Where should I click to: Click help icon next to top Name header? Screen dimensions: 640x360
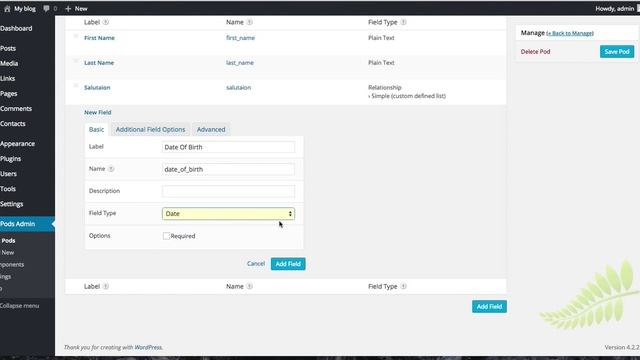249,22
